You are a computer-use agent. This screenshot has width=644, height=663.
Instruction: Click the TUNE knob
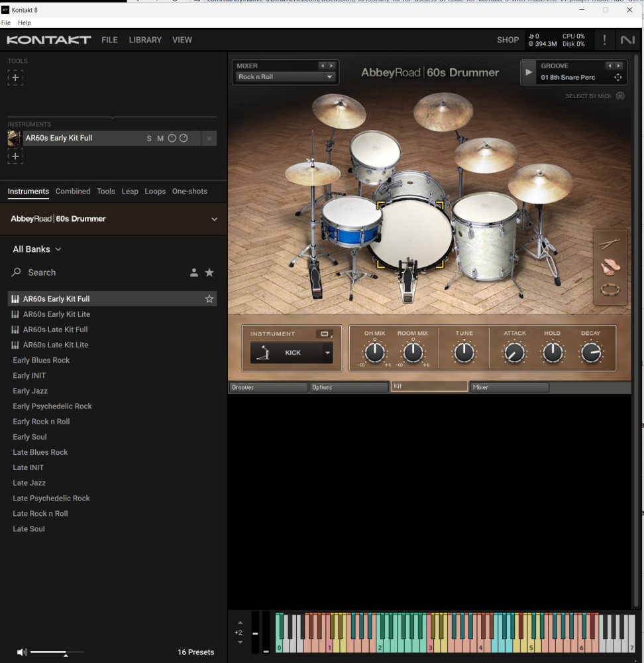click(x=464, y=353)
